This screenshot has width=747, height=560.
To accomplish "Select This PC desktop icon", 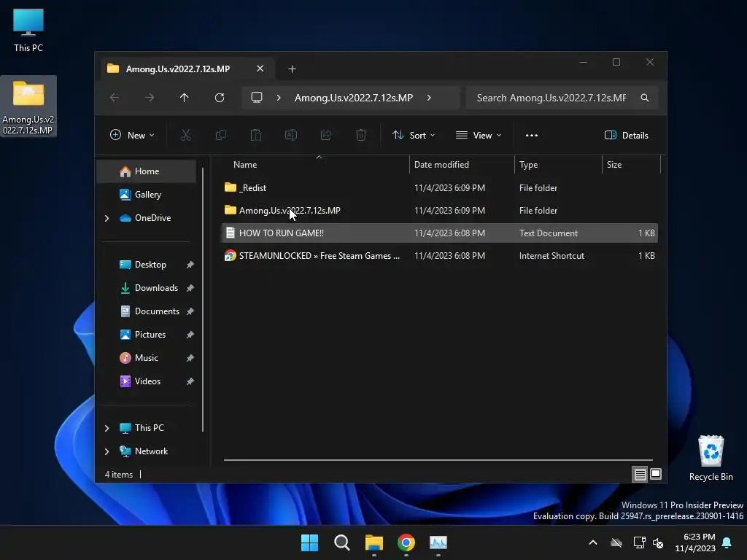I will [28, 30].
